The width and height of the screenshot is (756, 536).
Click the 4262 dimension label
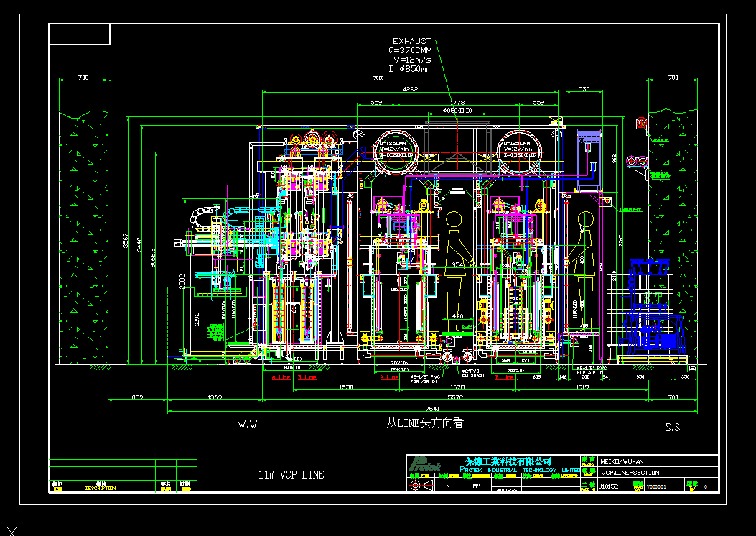pyautogui.click(x=410, y=89)
